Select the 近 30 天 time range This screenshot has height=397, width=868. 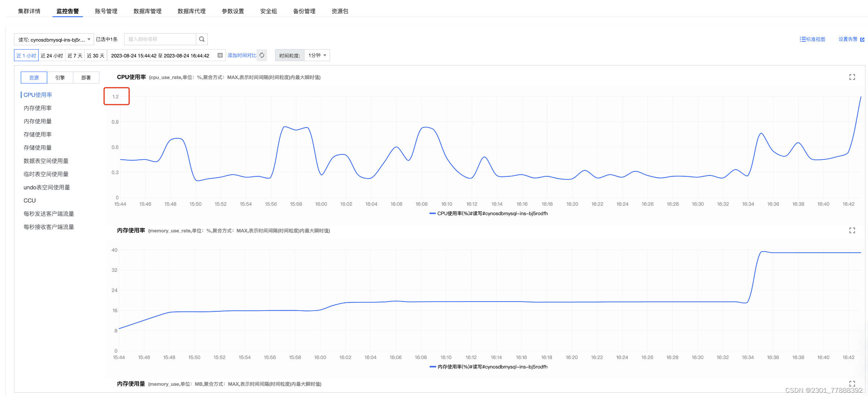96,55
